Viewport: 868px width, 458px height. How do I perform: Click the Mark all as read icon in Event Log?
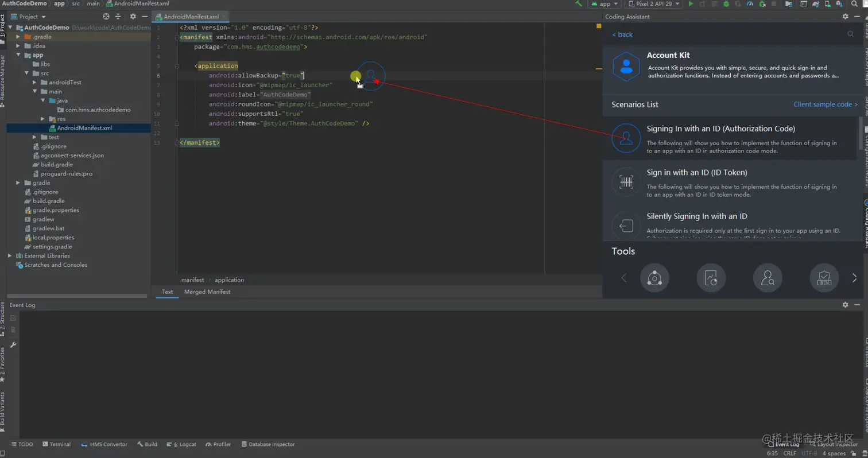pyautogui.click(x=13, y=318)
